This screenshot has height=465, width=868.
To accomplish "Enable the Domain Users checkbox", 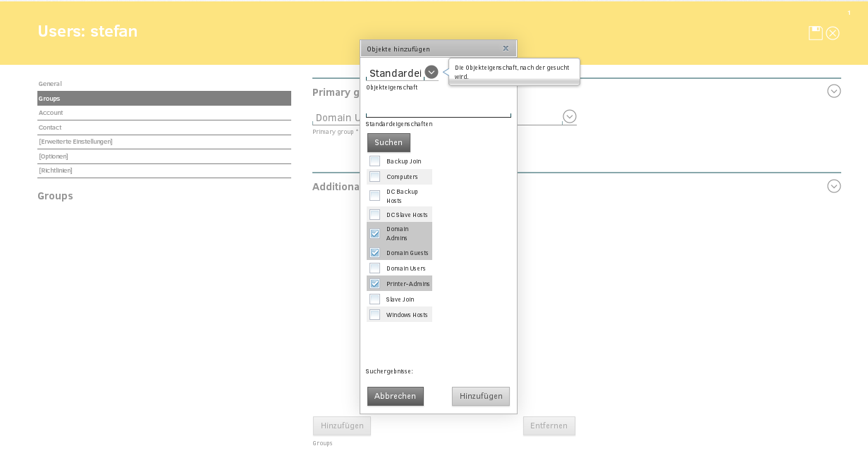I will [374, 268].
